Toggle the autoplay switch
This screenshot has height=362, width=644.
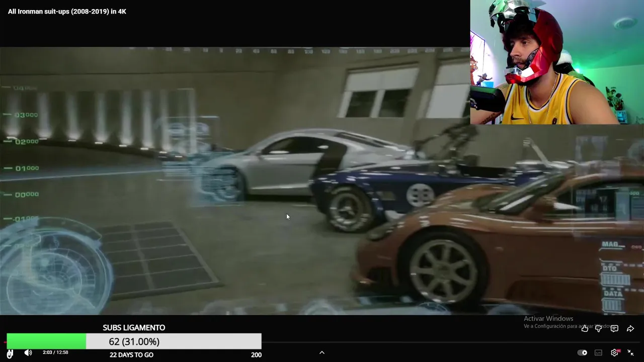pos(582,353)
